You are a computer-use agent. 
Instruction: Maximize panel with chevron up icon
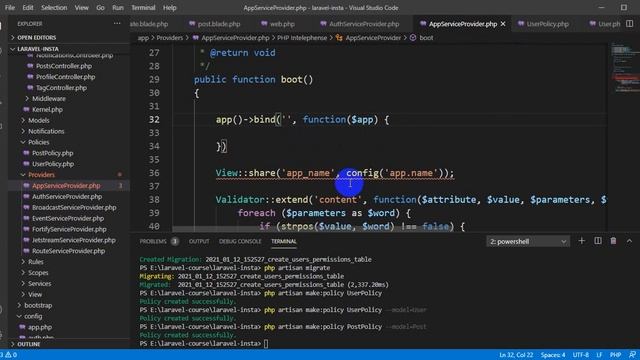[629, 241]
